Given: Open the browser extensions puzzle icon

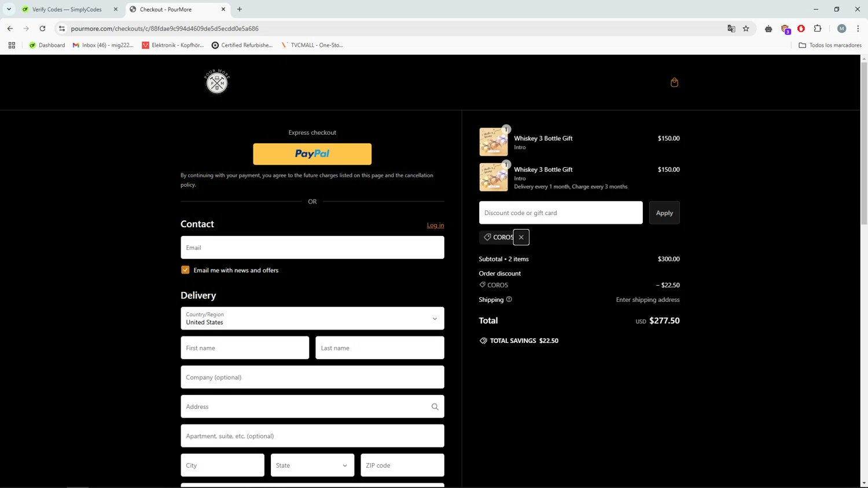Looking at the screenshot, I should tap(818, 28).
